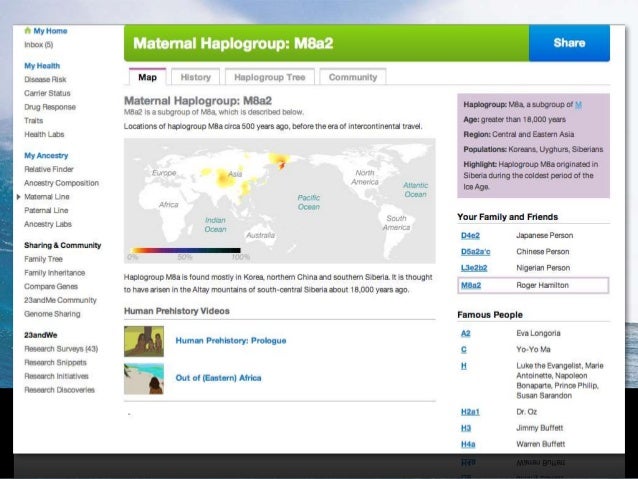
Task: Open the C haplogroup link
Action: point(464,350)
